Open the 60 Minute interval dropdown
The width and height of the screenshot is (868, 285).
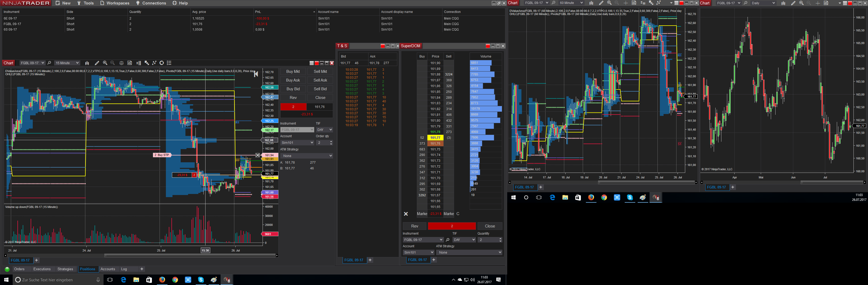click(x=571, y=3)
